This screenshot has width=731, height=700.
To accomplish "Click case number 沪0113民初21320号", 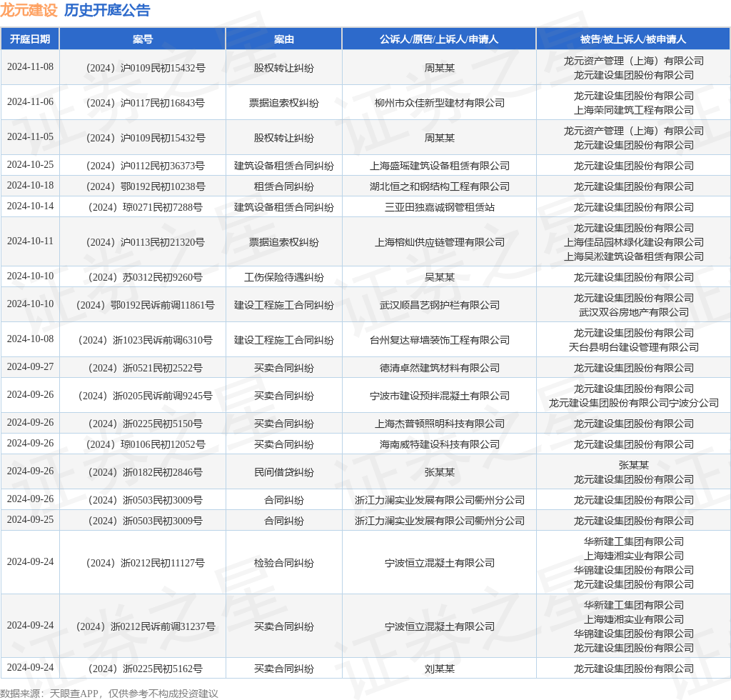I will [146, 243].
